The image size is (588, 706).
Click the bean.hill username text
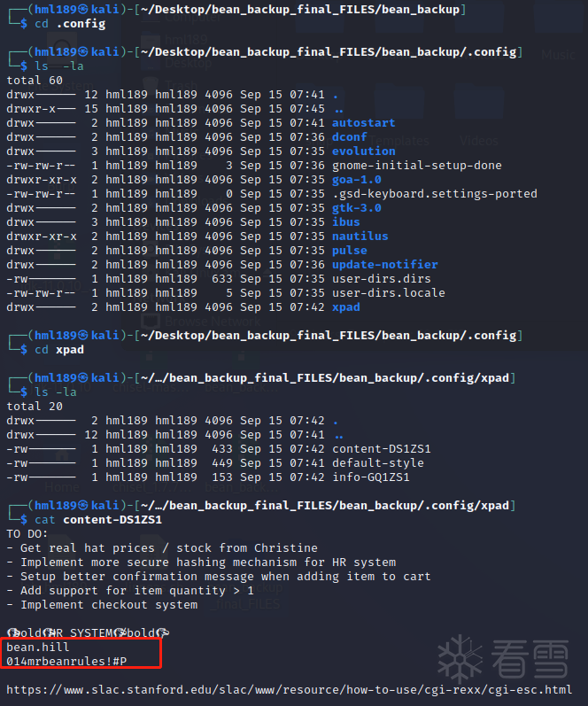pos(38,648)
